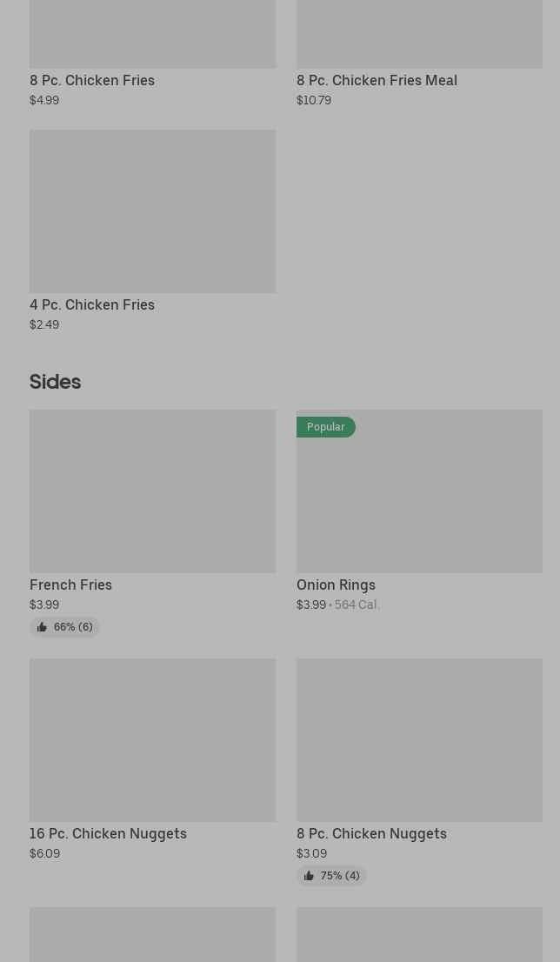Select the 16 Pc. Chicken Nuggets image
560x962 pixels.
pyautogui.click(x=152, y=740)
